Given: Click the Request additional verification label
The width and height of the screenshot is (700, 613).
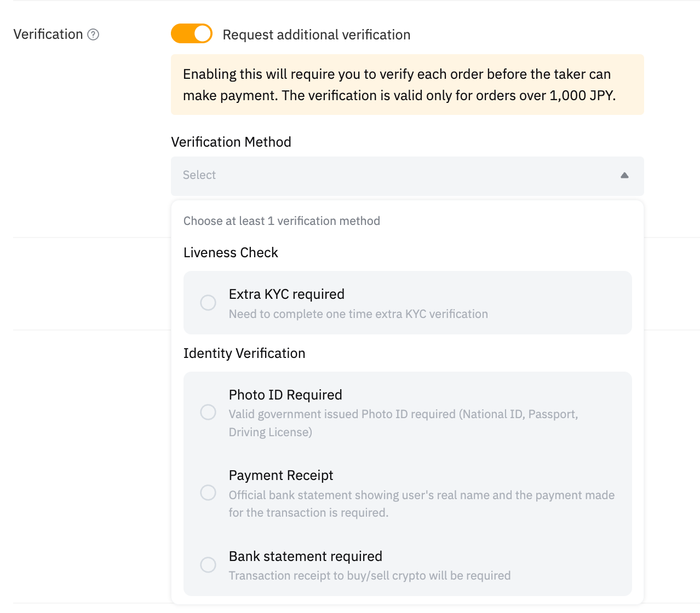Looking at the screenshot, I should click(x=317, y=35).
